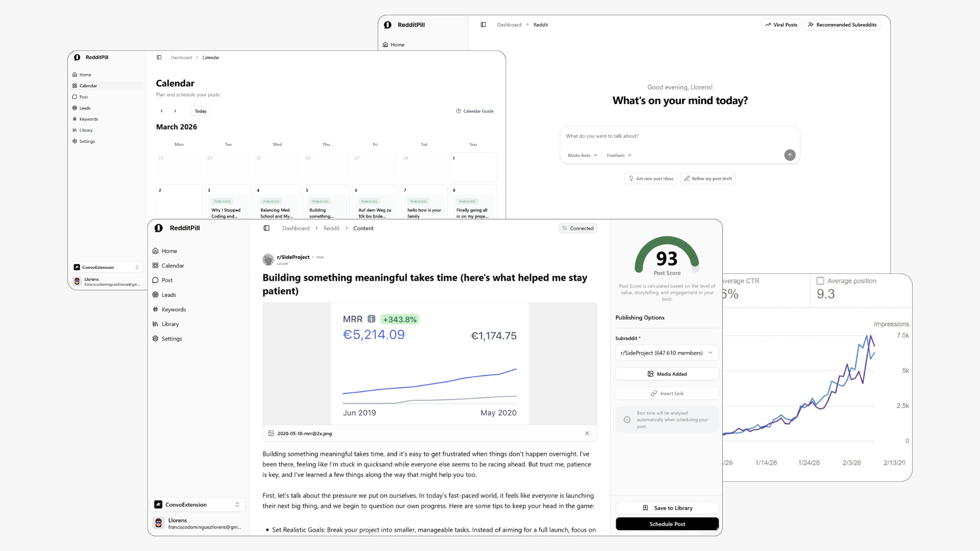This screenshot has width=980, height=551.
Task: Select the Keywords hashtag icon
Action: (x=155, y=309)
